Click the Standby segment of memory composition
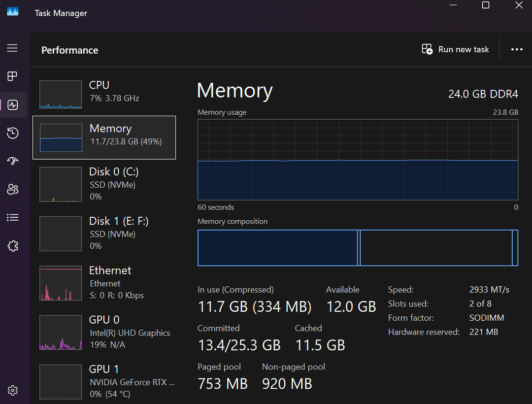The image size is (532, 404). click(436, 248)
